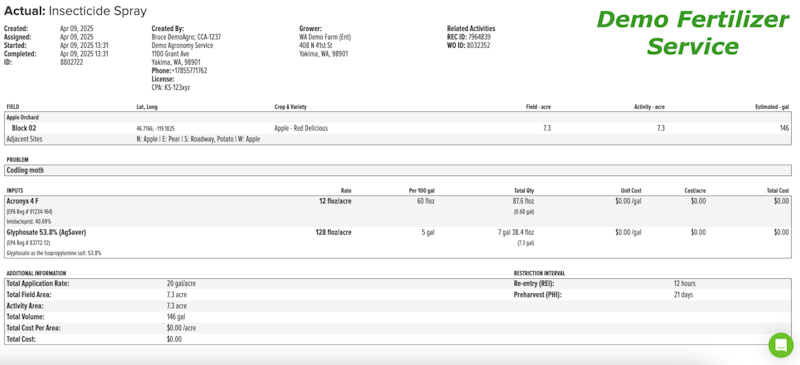
Task: Click the Apple - Red Delicious crop entry
Action: (301, 128)
